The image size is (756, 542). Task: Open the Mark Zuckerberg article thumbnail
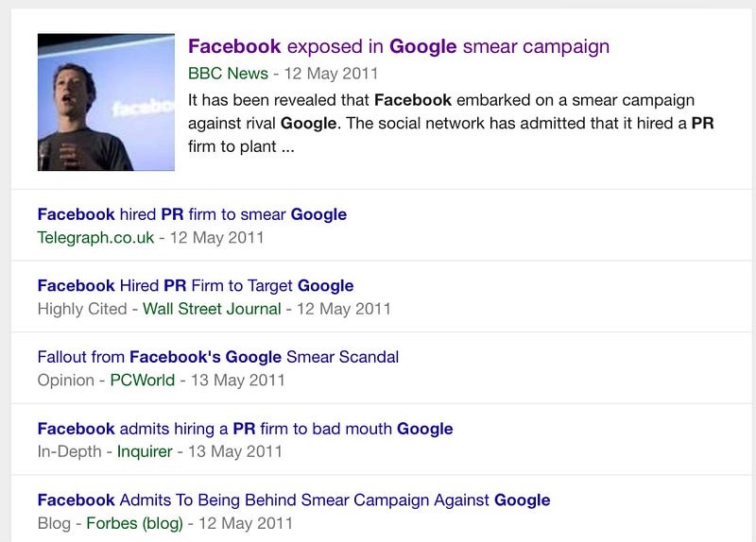tap(106, 102)
